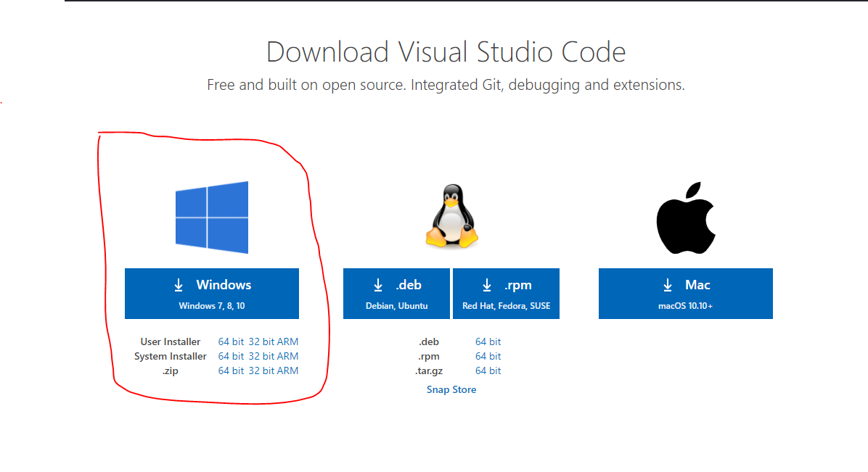The image size is (868, 472).
Task: Click the Linux Tux penguin icon
Action: pos(451,216)
